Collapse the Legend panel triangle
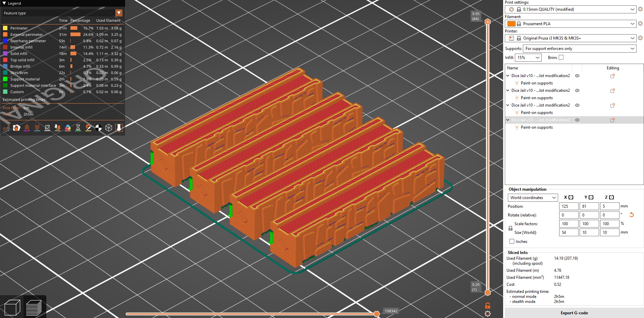The width and height of the screenshot is (644, 318). [x=4, y=3]
